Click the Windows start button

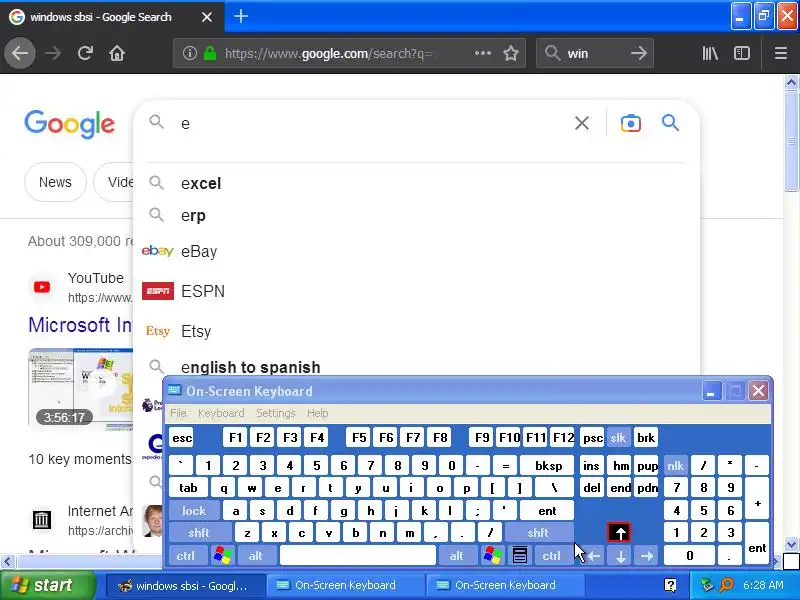48,585
